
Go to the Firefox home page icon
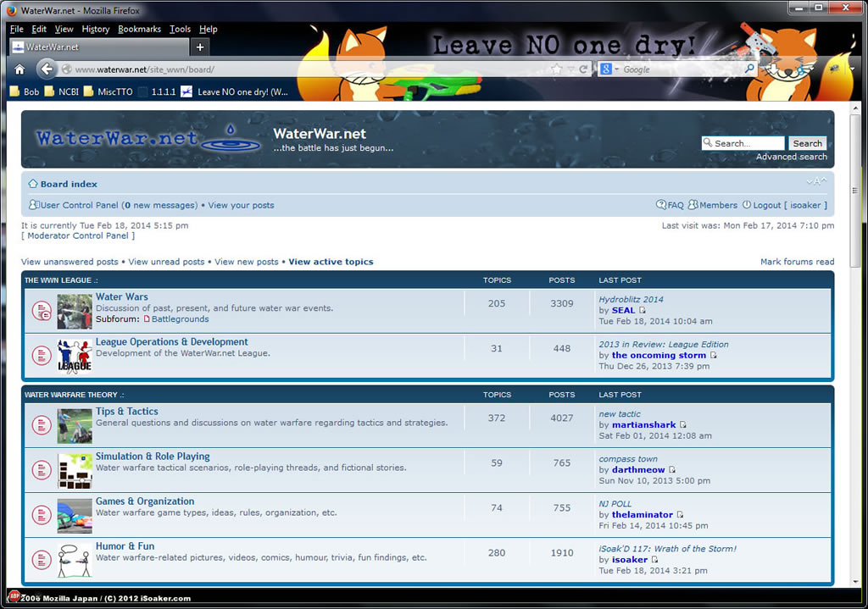pyautogui.click(x=20, y=69)
